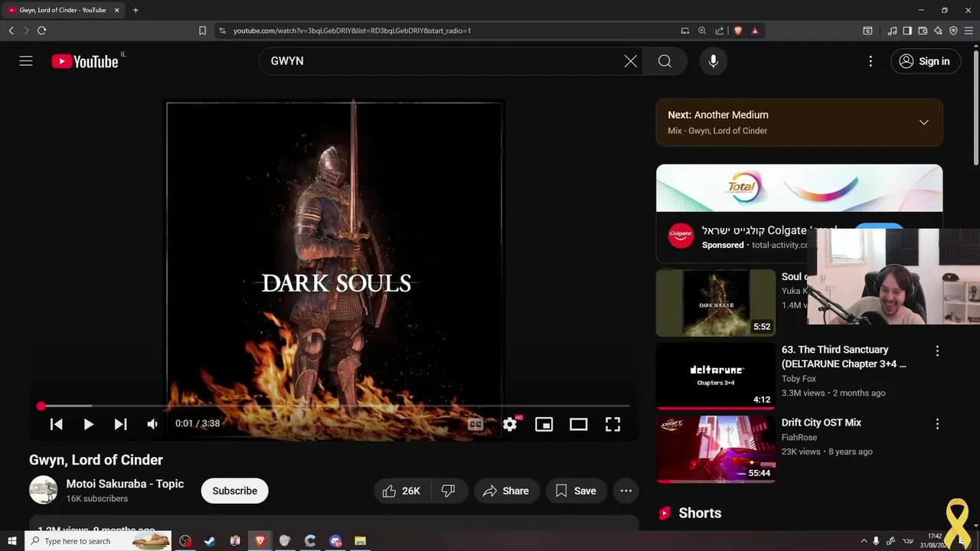Open Brave Wallet icon
The image size is (980, 551).
tap(923, 31)
